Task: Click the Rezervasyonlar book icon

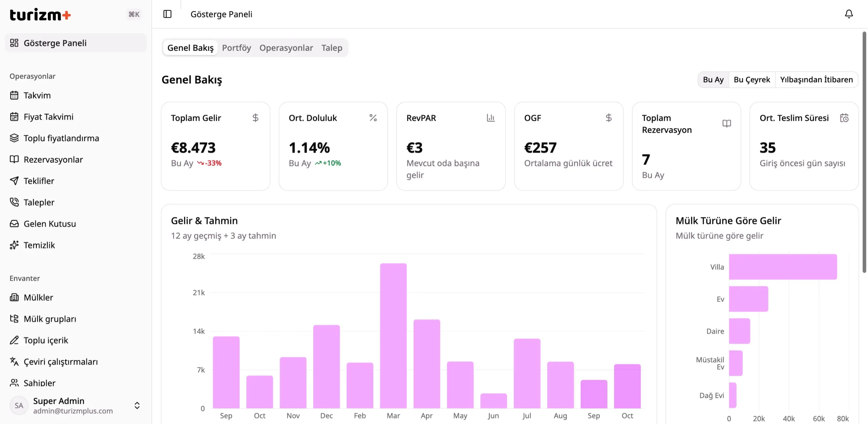Action: tap(14, 160)
